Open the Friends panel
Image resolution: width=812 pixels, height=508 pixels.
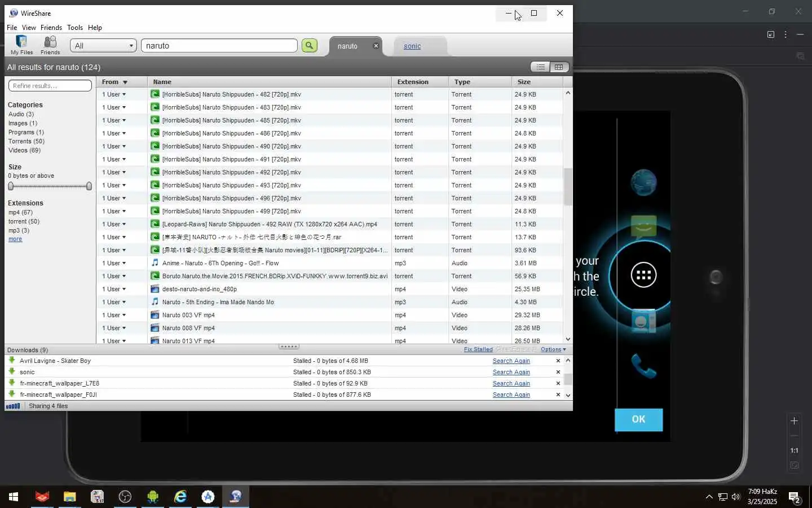50,45
